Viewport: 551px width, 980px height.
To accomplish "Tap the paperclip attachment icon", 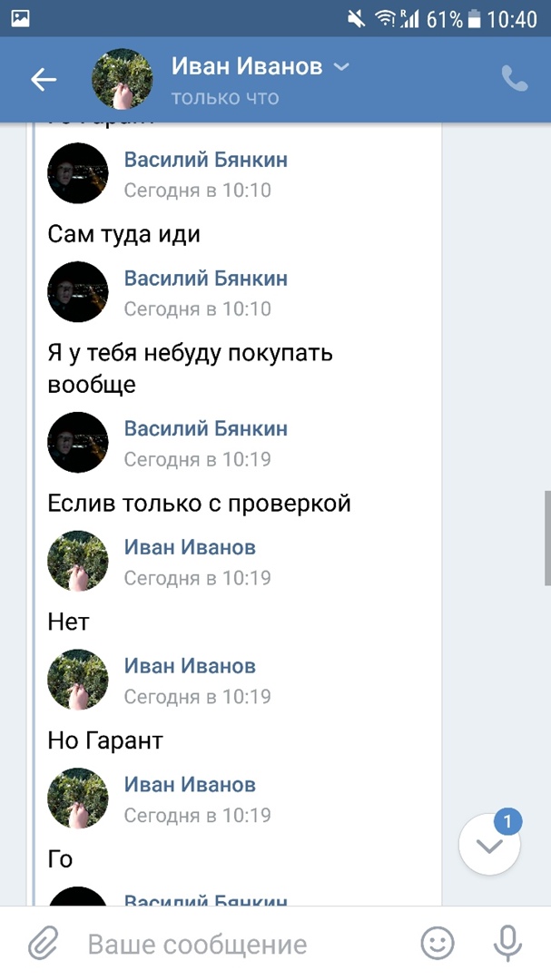I will [42, 945].
